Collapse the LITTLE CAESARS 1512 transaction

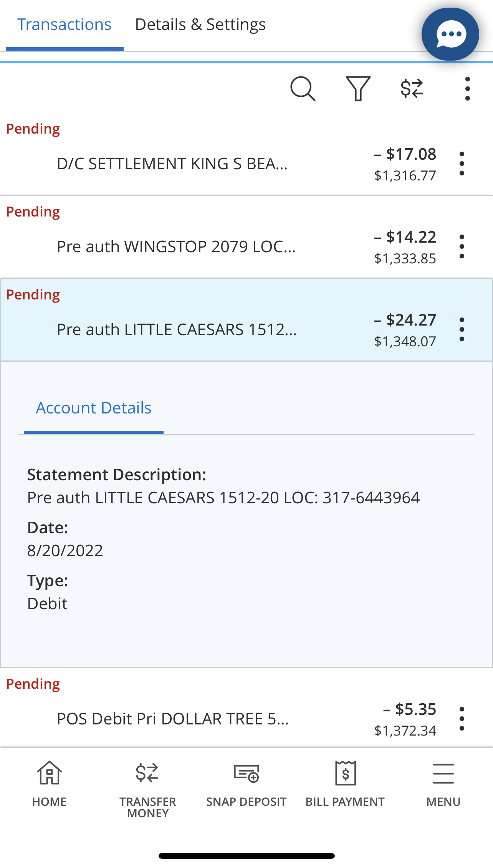click(177, 330)
